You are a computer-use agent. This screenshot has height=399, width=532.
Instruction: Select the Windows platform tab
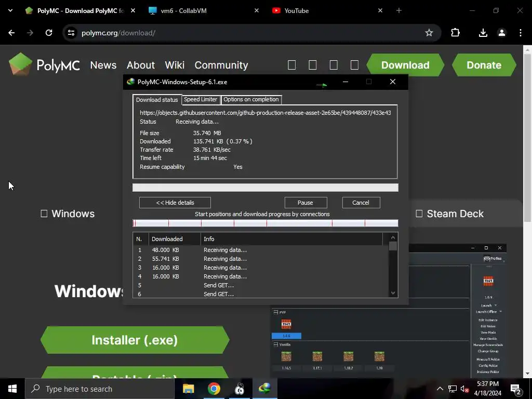tap(68, 214)
